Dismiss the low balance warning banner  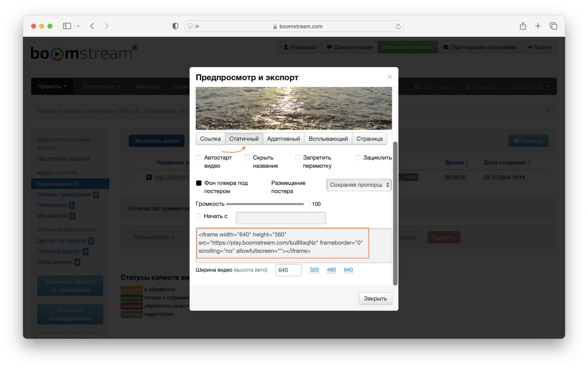548,111
